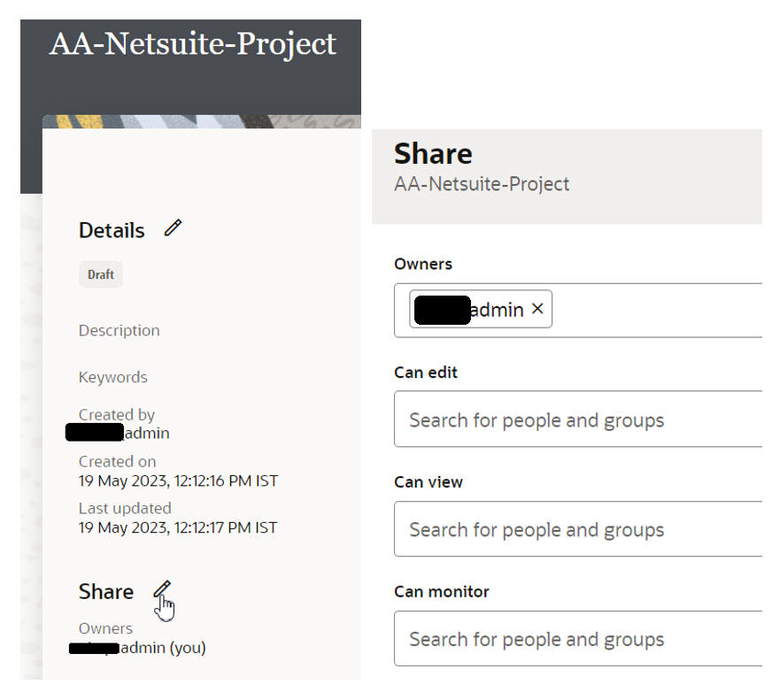
Task: Click the decorative banner image strip
Action: click(202, 122)
